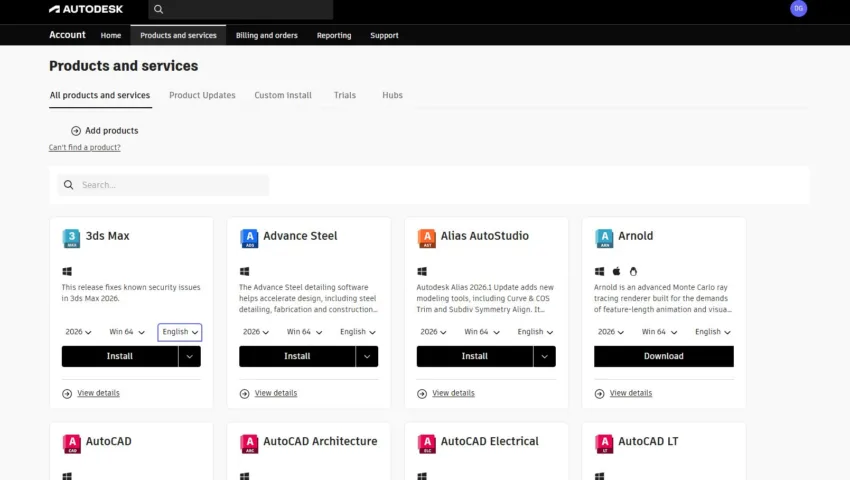Install Advance Steel
The height and width of the screenshot is (480, 850).
tap(297, 356)
